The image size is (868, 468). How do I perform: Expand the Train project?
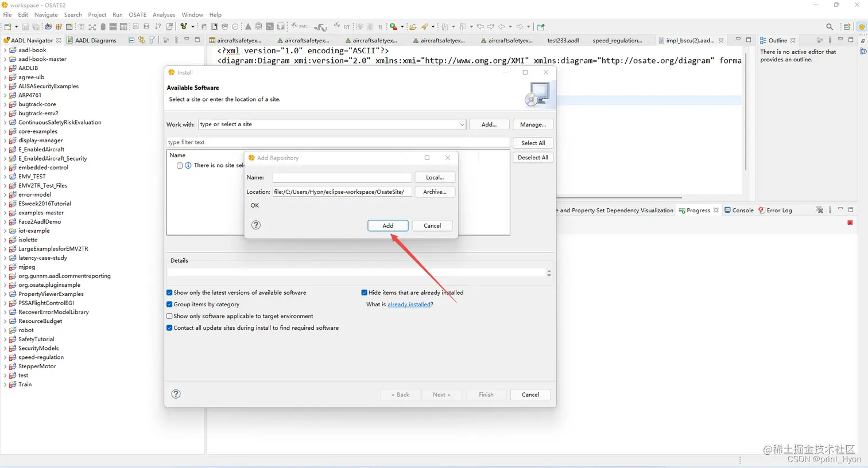pyautogui.click(x=5, y=384)
